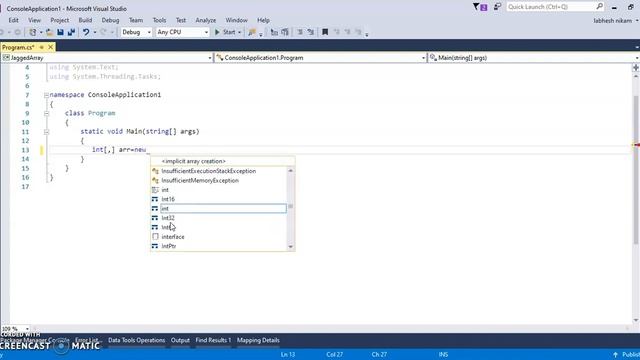Viewport: 640px width, 360px height.
Task: Switch to the Mapping Details tab
Action: point(258,340)
